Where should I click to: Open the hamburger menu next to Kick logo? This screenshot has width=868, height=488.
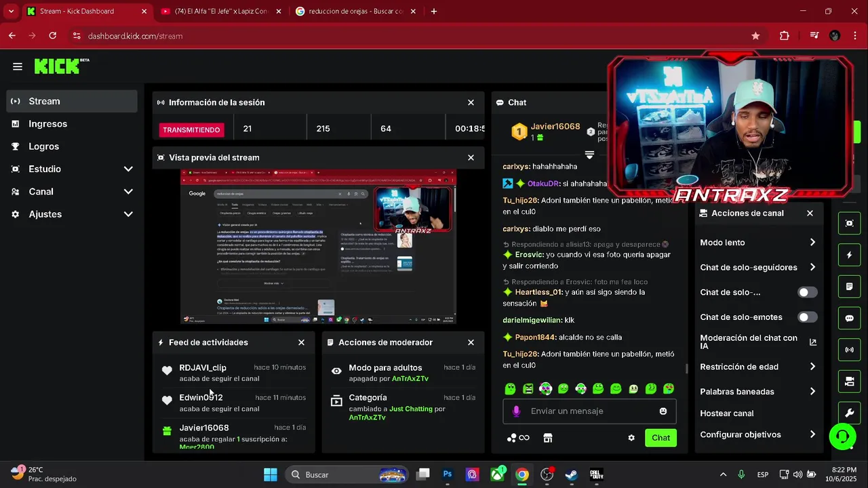click(18, 66)
